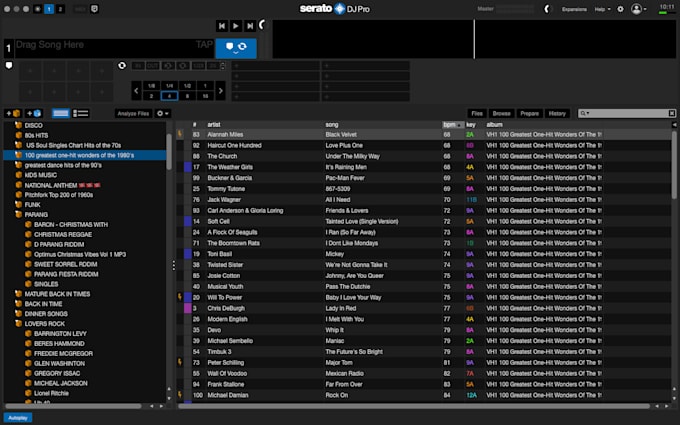Click the track list horizontal scrollbar
This screenshot has width=680, height=425.
tap(414, 406)
